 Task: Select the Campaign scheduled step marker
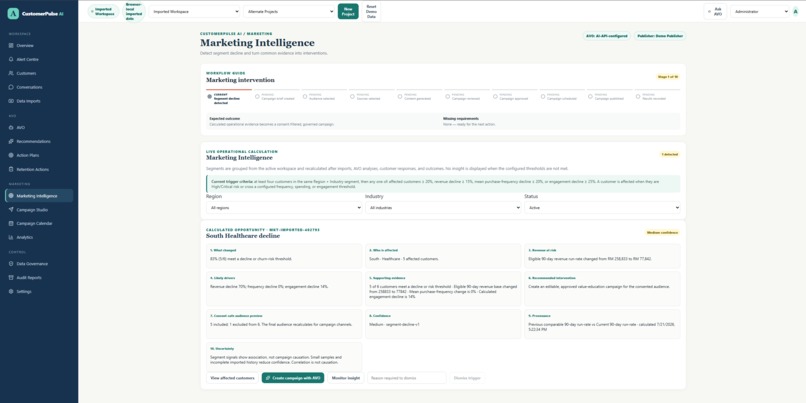pyautogui.click(x=543, y=96)
